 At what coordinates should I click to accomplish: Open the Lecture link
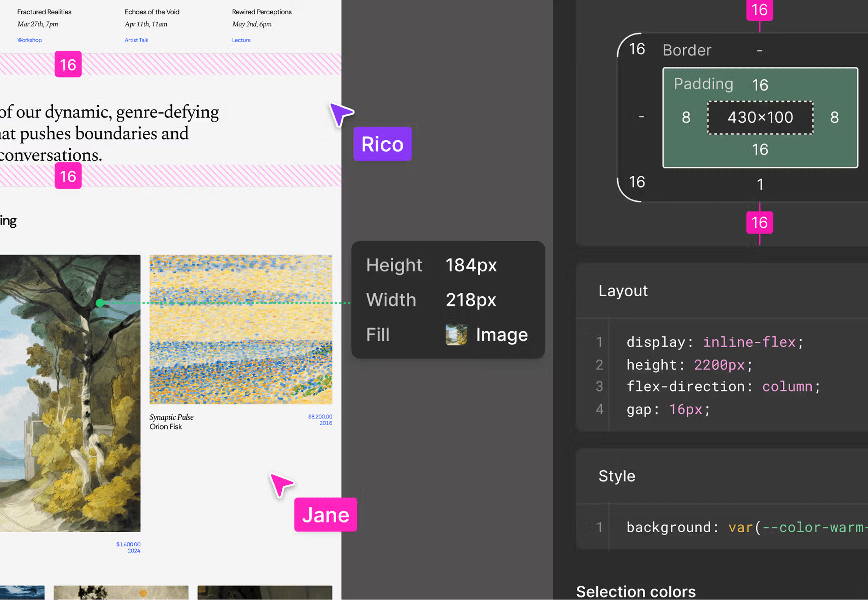241,40
